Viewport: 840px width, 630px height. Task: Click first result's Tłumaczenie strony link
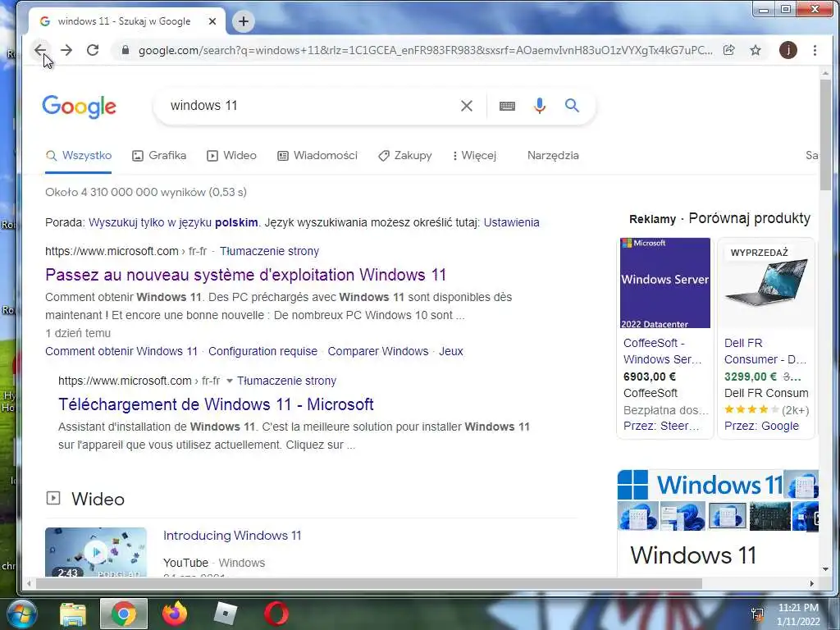click(x=269, y=251)
